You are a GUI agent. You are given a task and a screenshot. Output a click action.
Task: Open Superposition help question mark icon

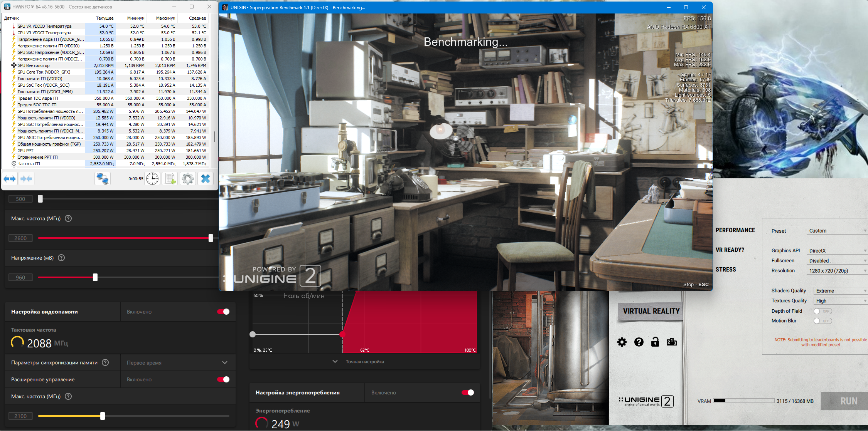click(x=639, y=342)
